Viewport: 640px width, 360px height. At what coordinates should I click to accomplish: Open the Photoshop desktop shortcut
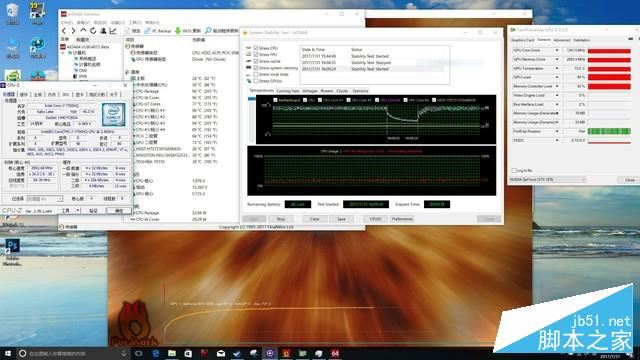click(12, 251)
